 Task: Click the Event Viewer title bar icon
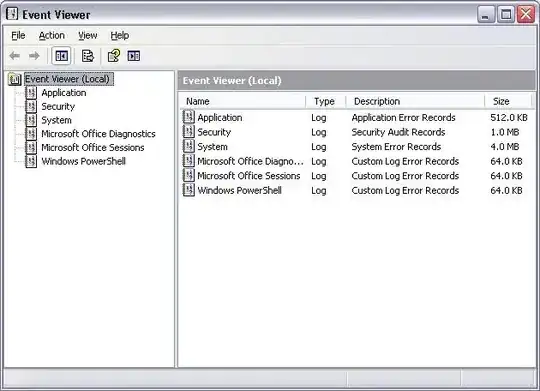pyautogui.click(x=12, y=14)
